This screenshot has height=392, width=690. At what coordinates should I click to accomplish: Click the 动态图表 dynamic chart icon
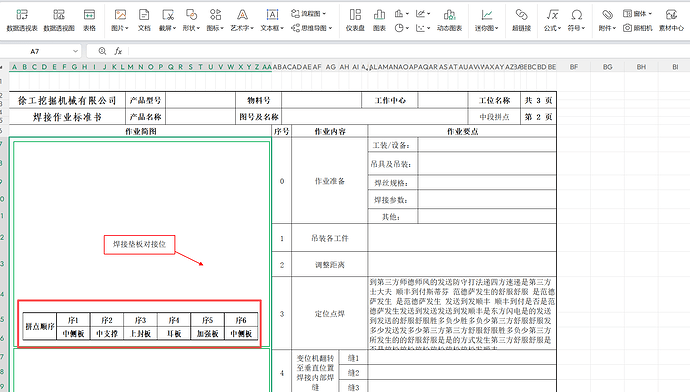coord(449,20)
